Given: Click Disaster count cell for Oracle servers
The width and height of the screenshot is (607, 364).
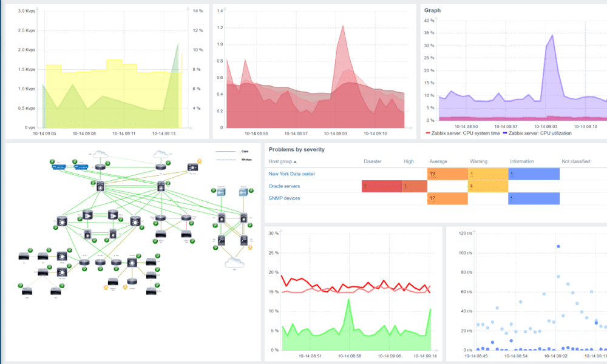Looking at the screenshot, I should [382, 186].
